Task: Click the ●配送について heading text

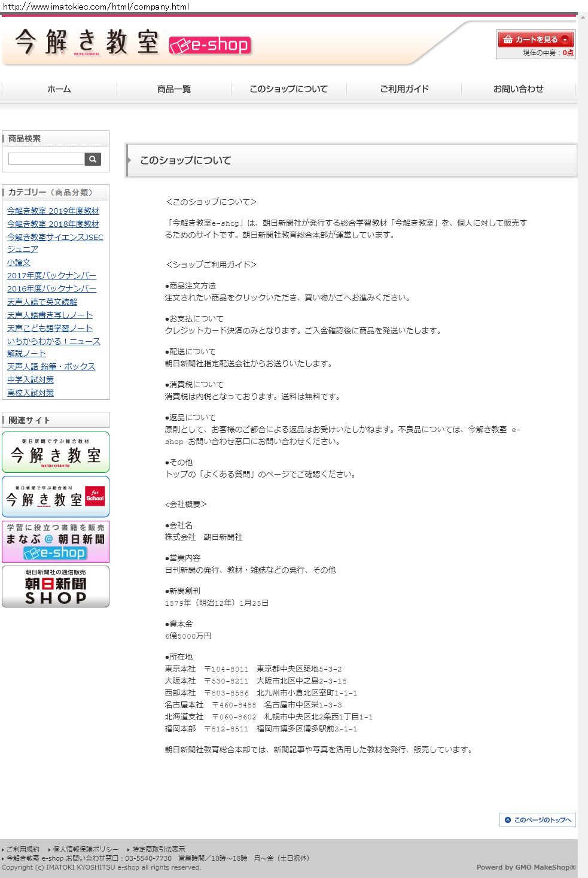Action: (x=190, y=351)
